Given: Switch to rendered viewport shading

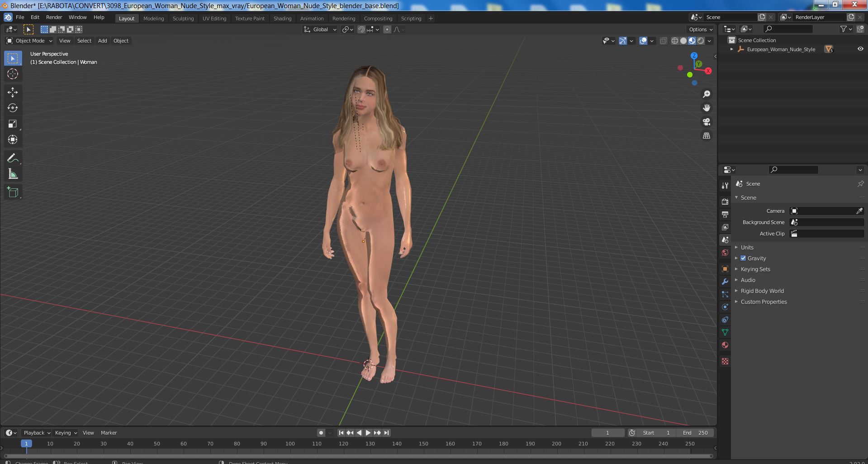Looking at the screenshot, I should tap(701, 41).
